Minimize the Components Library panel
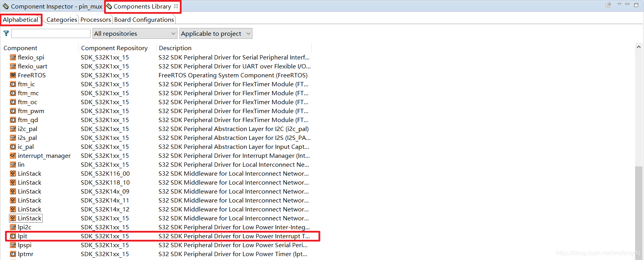The height and width of the screenshot is (260, 644). pos(627,5)
